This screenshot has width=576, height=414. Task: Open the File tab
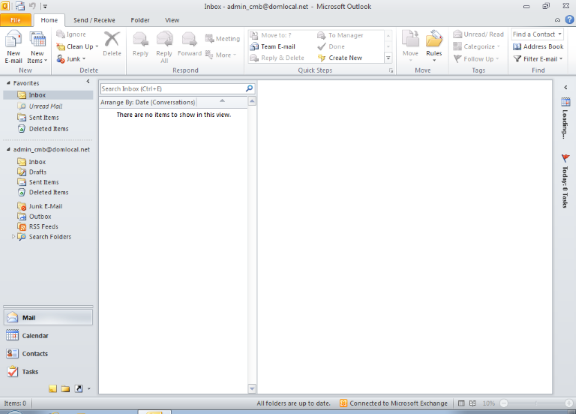pos(15,20)
